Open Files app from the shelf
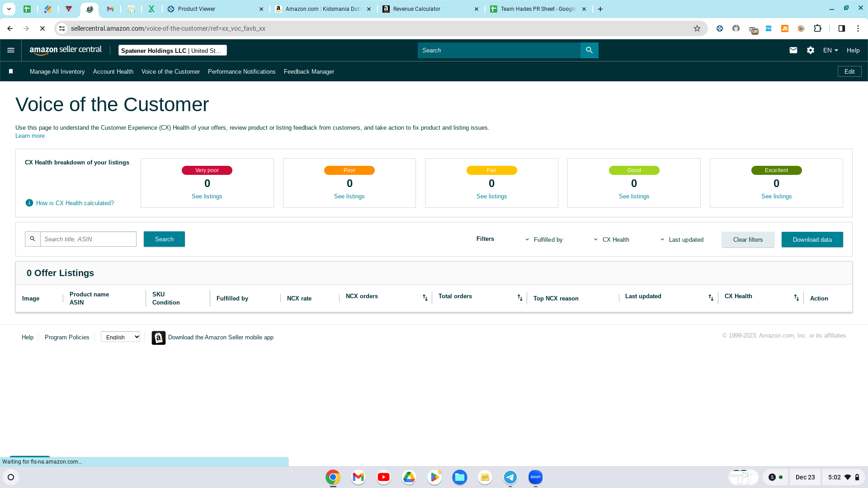The height and width of the screenshot is (488, 868). click(x=459, y=477)
